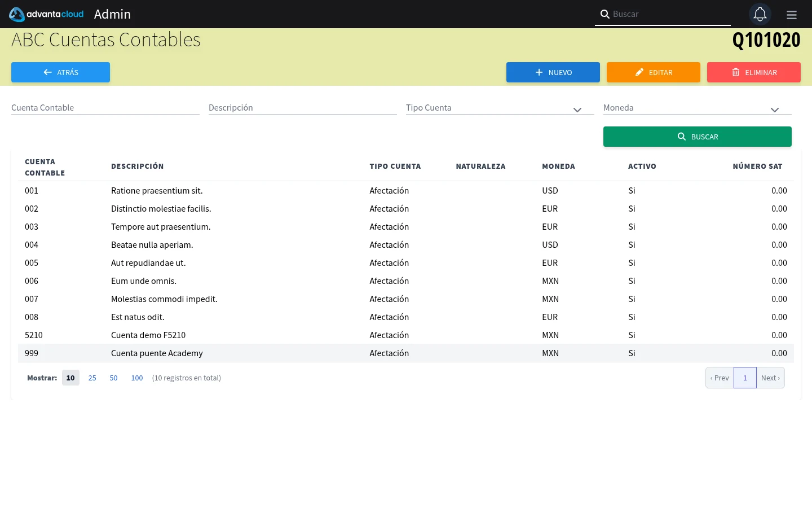
Task: Go to next page with Next
Action: 770,378
